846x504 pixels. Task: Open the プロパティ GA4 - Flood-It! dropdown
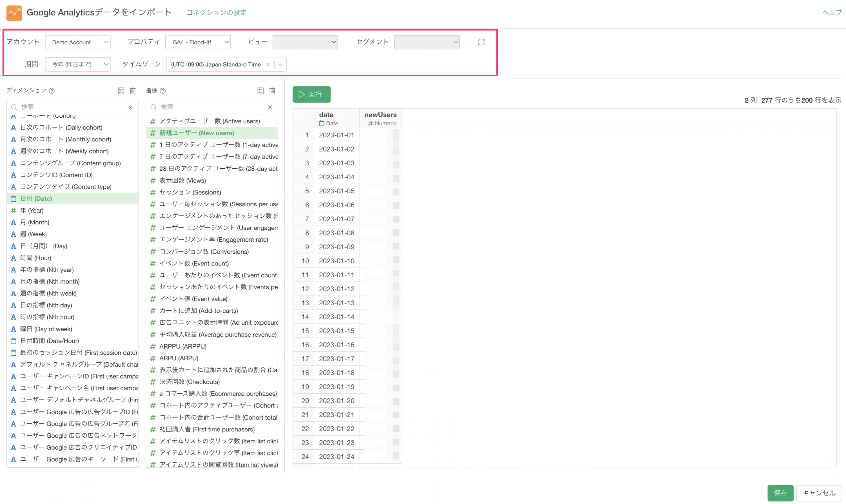tap(198, 42)
